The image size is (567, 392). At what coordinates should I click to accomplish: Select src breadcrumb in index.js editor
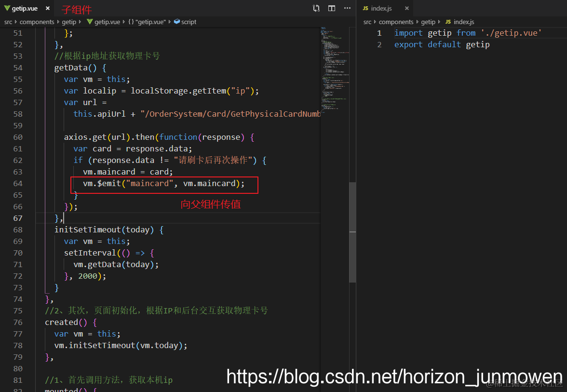click(367, 22)
